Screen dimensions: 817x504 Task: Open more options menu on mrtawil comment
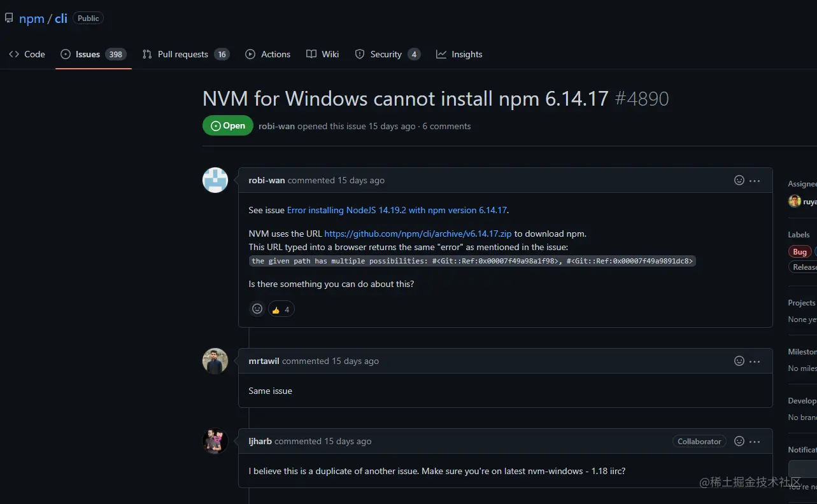tap(755, 361)
